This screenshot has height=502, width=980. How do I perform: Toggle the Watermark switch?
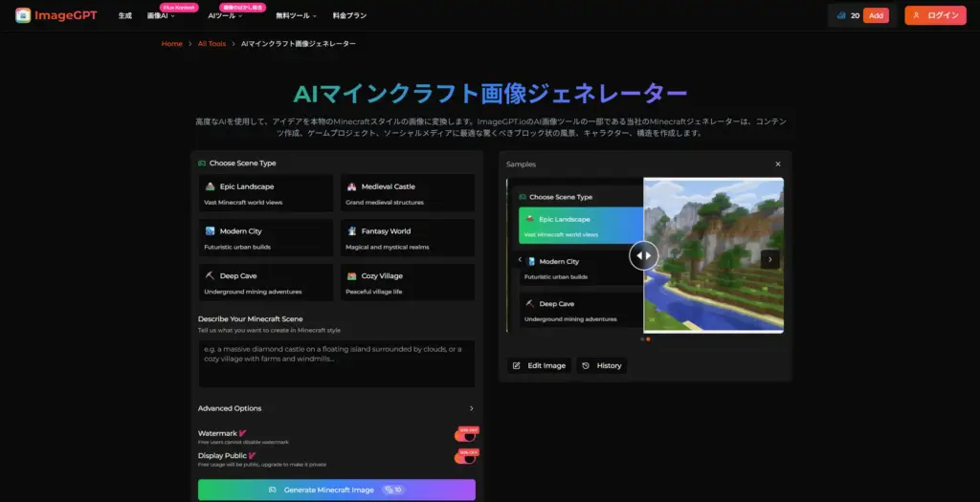pos(465,436)
